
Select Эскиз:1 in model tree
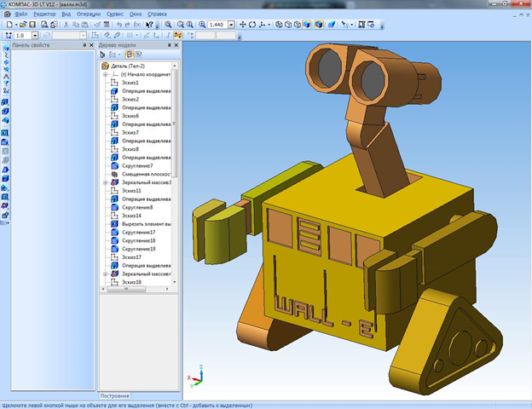pyautogui.click(x=130, y=83)
